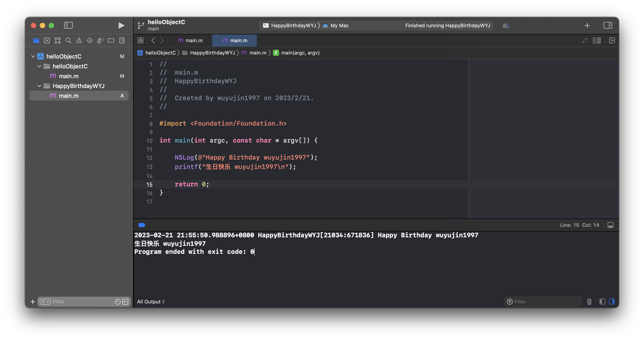
Task: Open the Symbol navigator
Action: pyautogui.click(x=58, y=40)
